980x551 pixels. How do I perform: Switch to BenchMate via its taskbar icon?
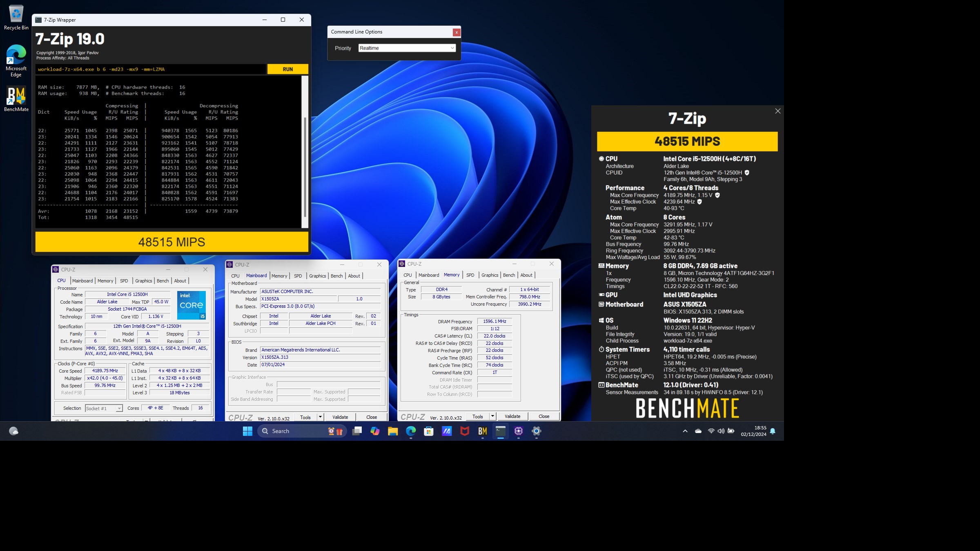483,431
